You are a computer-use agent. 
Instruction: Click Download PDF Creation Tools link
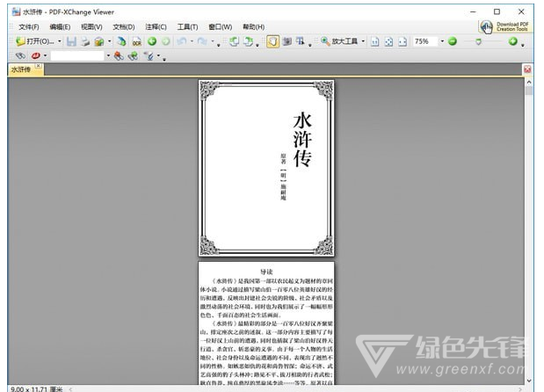512,26
